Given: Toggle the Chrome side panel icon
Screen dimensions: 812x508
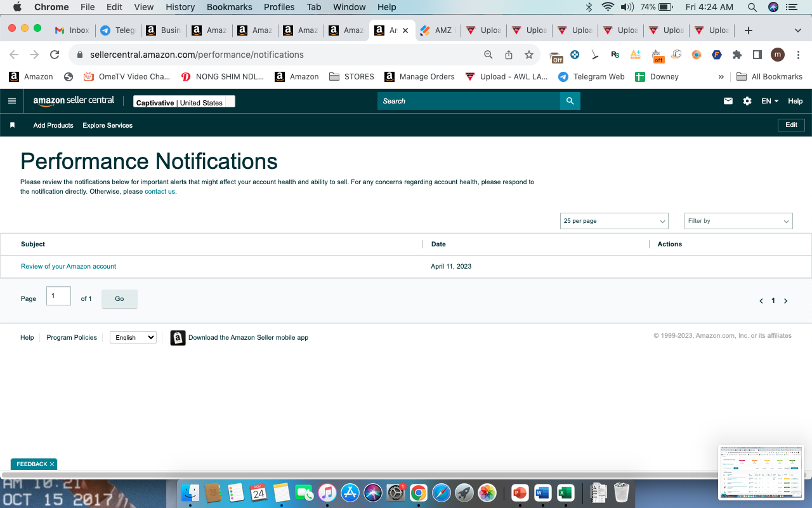Looking at the screenshot, I should (757, 55).
